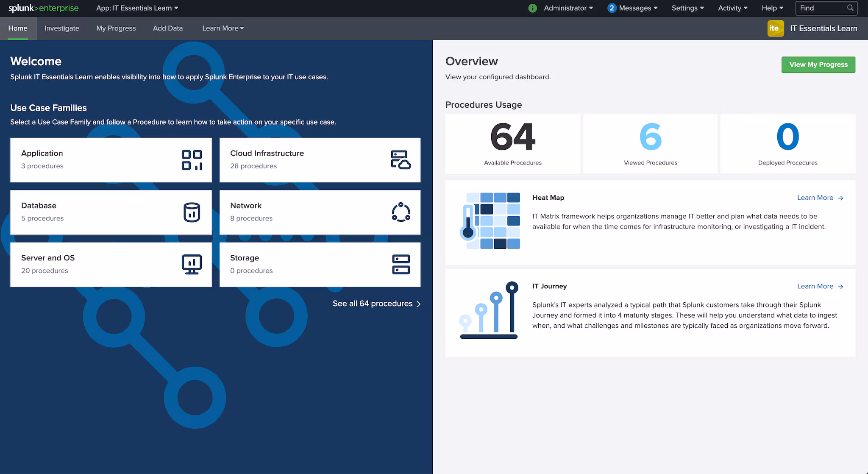Expand the Learn More menu
Screen dimensions: 868x474
pyautogui.click(x=222, y=28)
